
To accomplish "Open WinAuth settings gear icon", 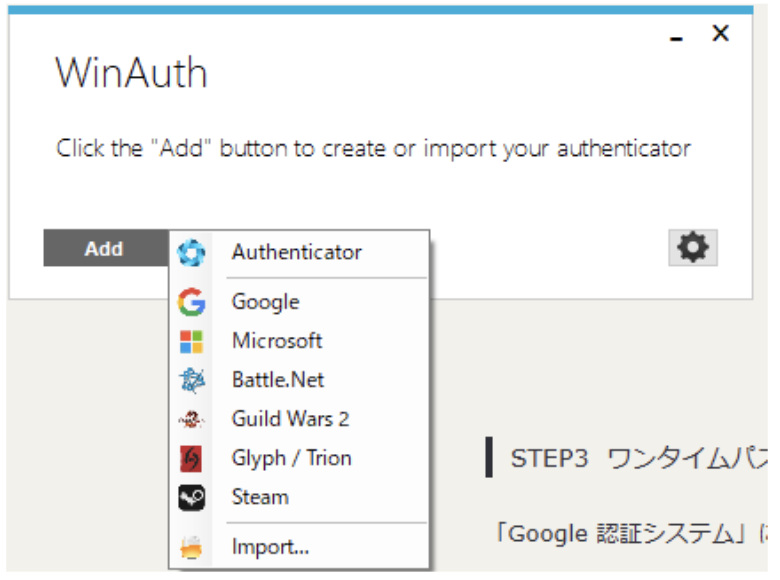I will pyautogui.click(x=692, y=247).
